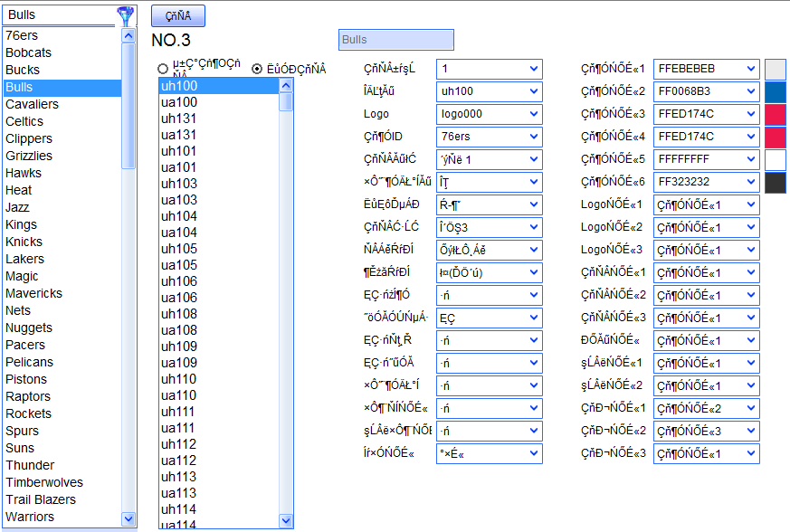Select Bobcats in the team list

click(62, 52)
